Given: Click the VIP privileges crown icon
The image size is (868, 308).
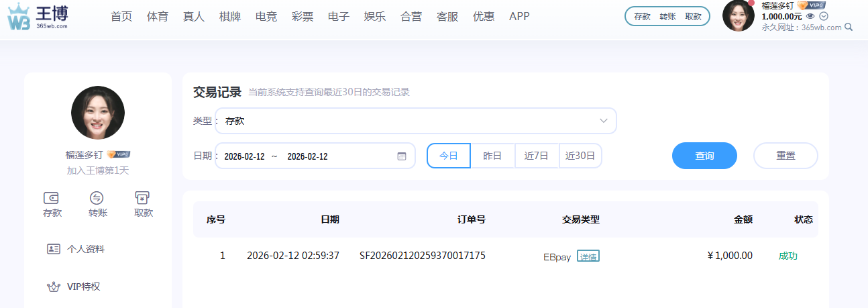Looking at the screenshot, I should pyautogui.click(x=54, y=287).
